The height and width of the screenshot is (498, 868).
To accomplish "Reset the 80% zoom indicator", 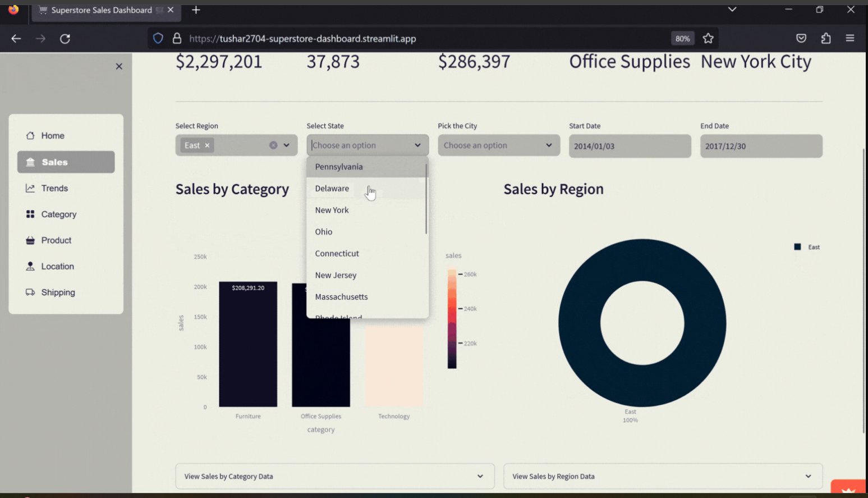I will pos(682,39).
